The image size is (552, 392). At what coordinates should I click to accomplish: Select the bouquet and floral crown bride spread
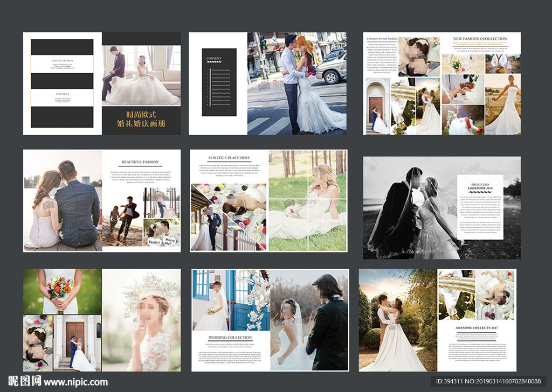click(102, 320)
